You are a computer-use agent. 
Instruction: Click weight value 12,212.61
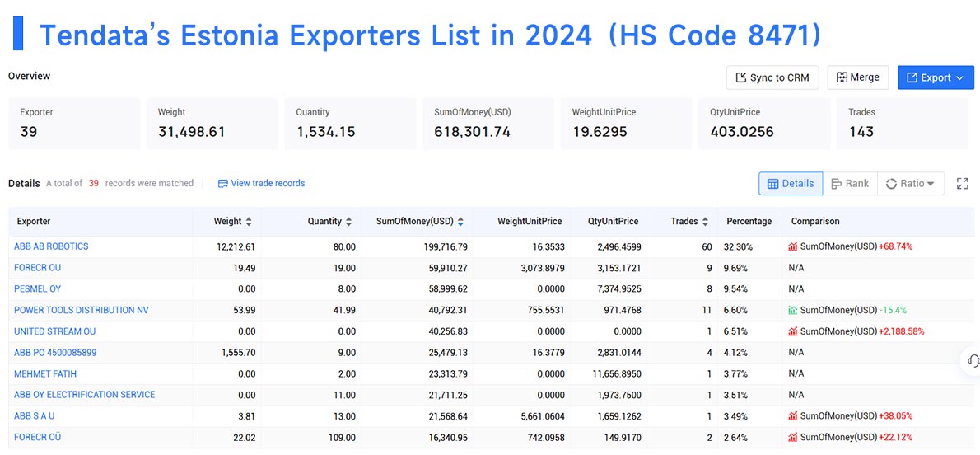tap(236, 247)
